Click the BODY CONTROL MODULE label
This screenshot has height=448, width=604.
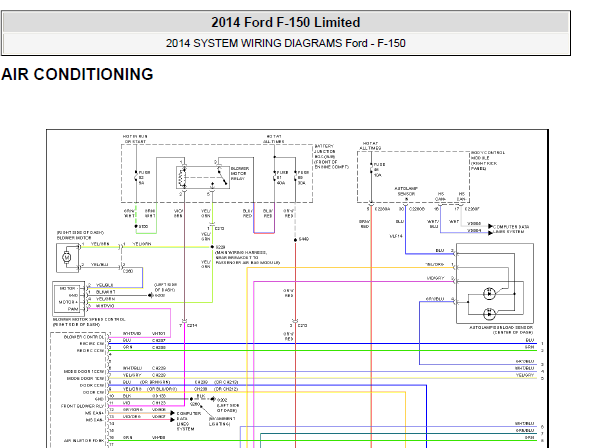488,156
